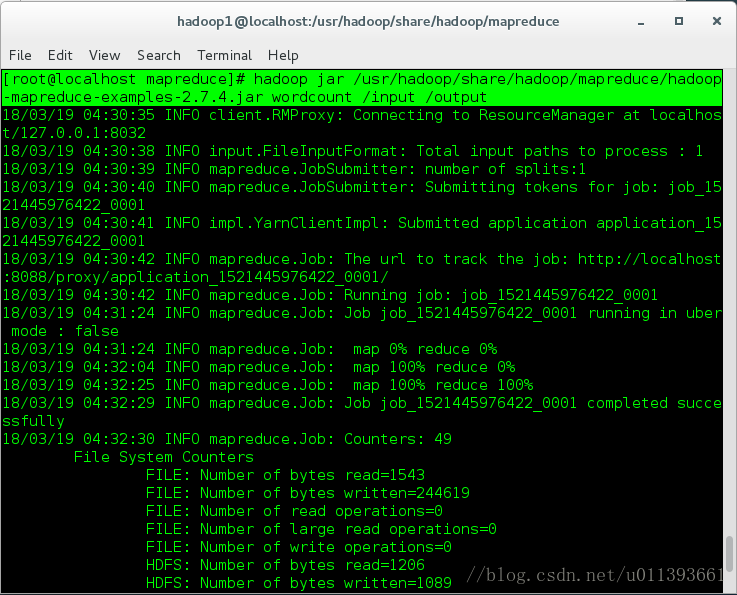The width and height of the screenshot is (737, 595).
Task: Click 'FILE: Number of large read operations=0'
Action: pyautogui.click(x=321, y=529)
